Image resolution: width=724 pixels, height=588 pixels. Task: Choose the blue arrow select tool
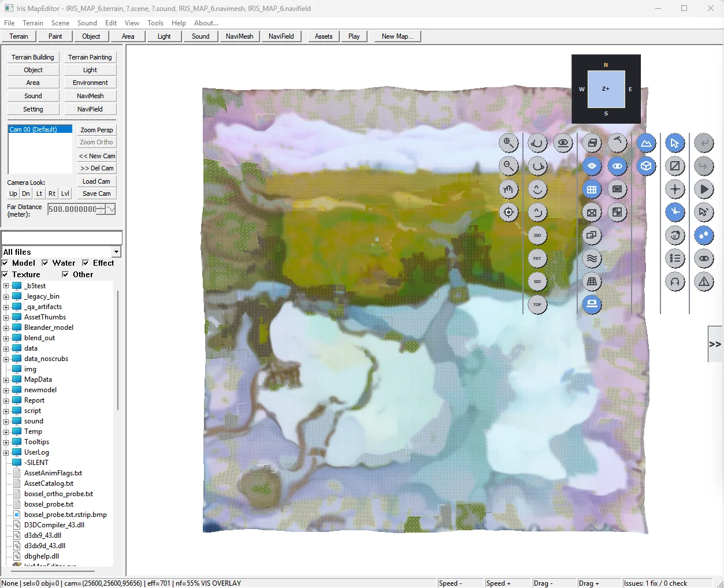coord(675,143)
